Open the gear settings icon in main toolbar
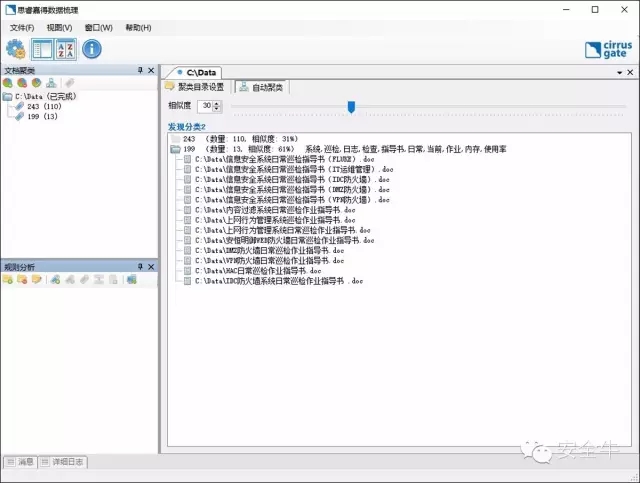The height and width of the screenshot is (483, 640). pyautogui.click(x=16, y=49)
